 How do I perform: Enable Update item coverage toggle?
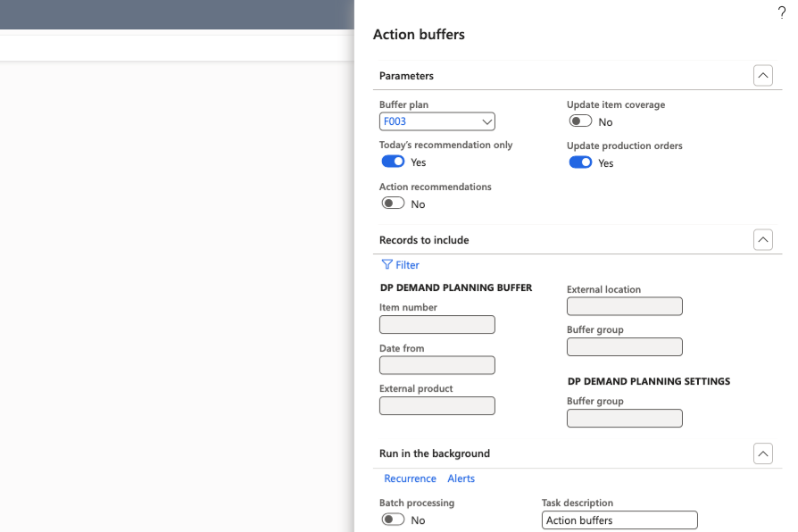point(580,121)
